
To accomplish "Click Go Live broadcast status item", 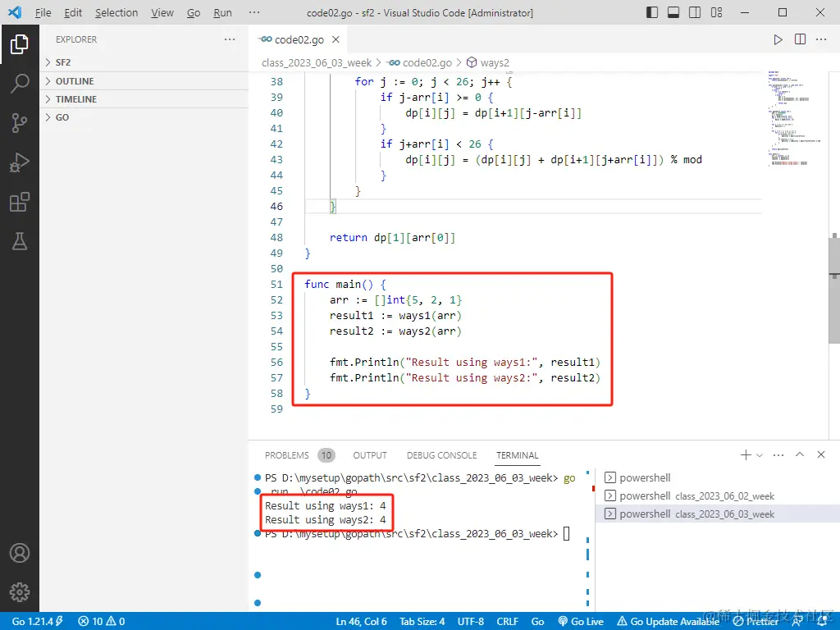I will pyautogui.click(x=581, y=622).
